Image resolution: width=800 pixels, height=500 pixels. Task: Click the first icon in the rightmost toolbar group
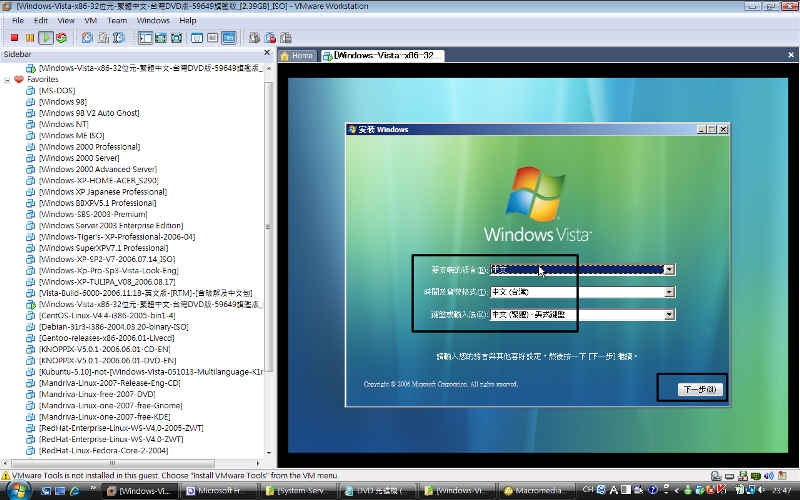255,38
